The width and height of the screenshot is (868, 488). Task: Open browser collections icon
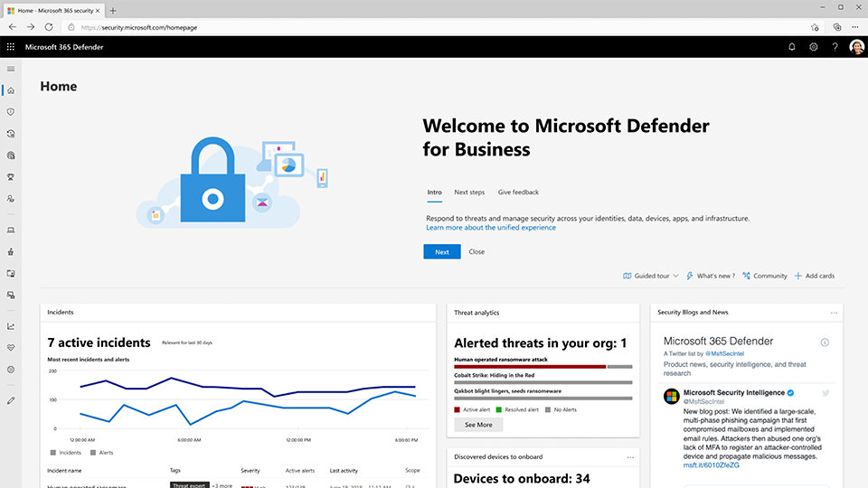[836, 27]
